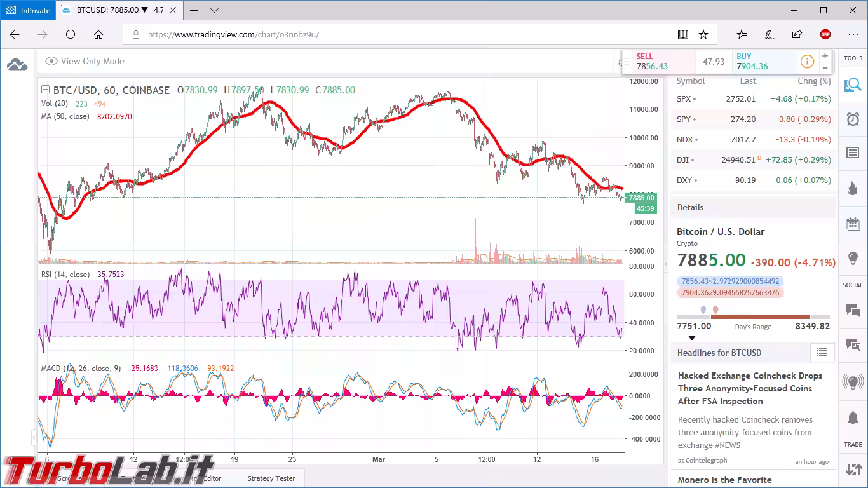Toggle the headlines list view button
The height and width of the screenshot is (488, 868).
click(x=822, y=352)
